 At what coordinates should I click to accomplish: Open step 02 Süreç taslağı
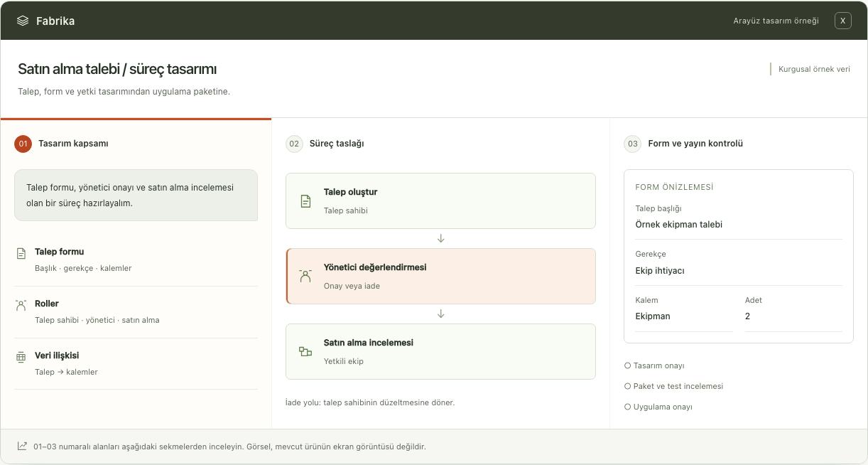click(325, 144)
